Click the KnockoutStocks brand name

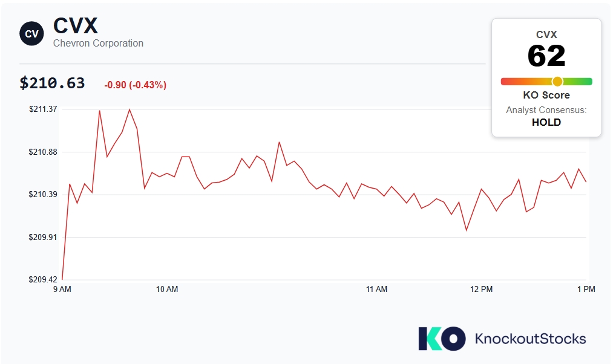[530, 339]
